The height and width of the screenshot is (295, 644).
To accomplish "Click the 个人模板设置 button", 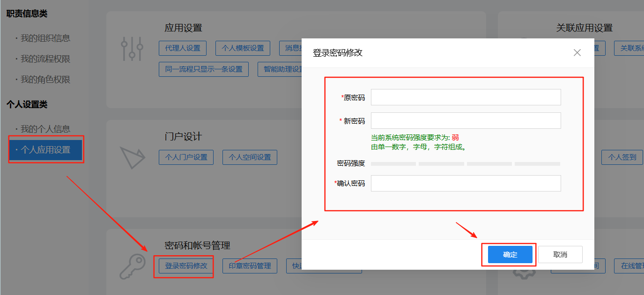I will [243, 48].
